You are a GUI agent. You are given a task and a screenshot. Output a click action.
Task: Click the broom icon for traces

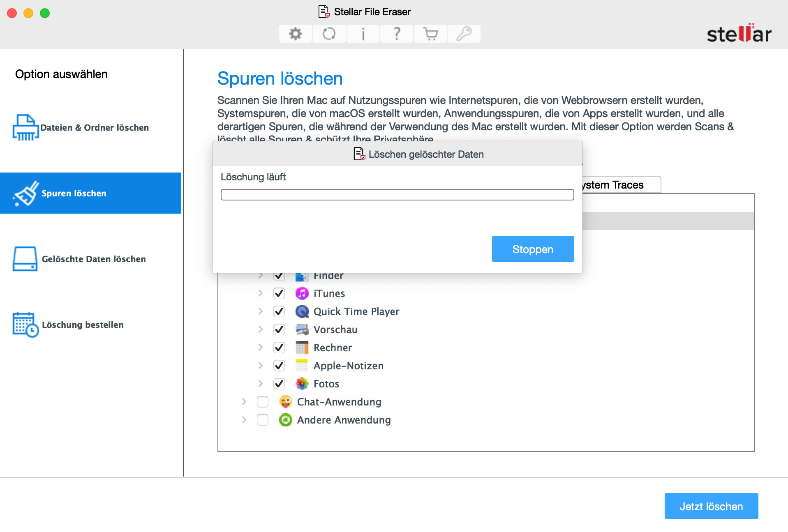click(x=26, y=193)
